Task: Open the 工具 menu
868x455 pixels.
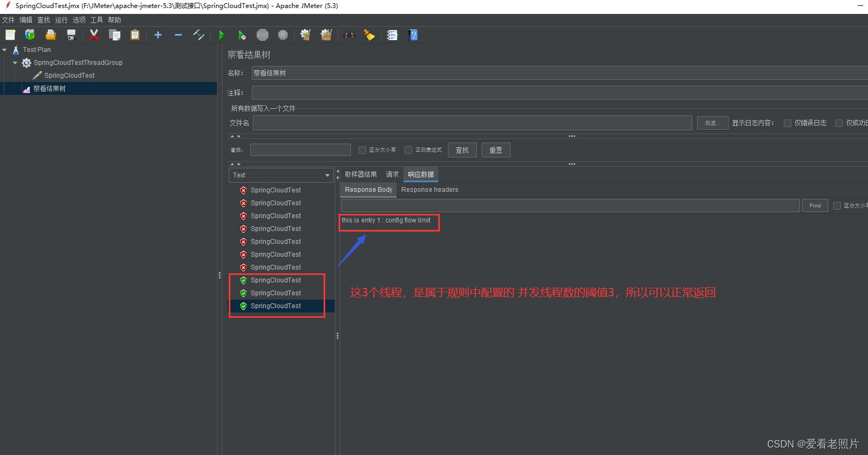Action: (x=97, y=20)
